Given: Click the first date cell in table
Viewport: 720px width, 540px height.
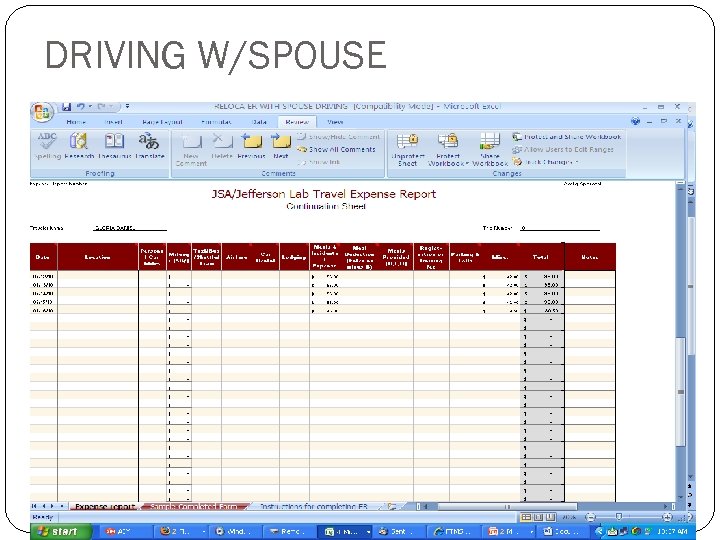Looking at the screenshot, I should (x=44, y=276).
